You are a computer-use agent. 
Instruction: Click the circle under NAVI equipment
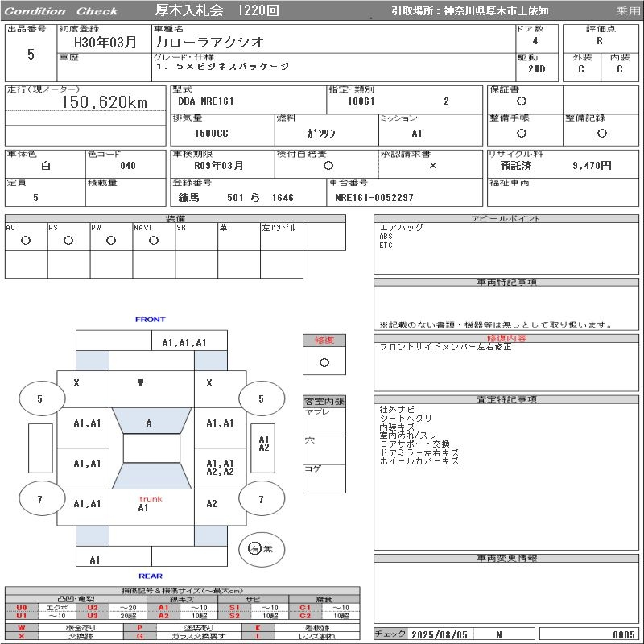(154, 240)
